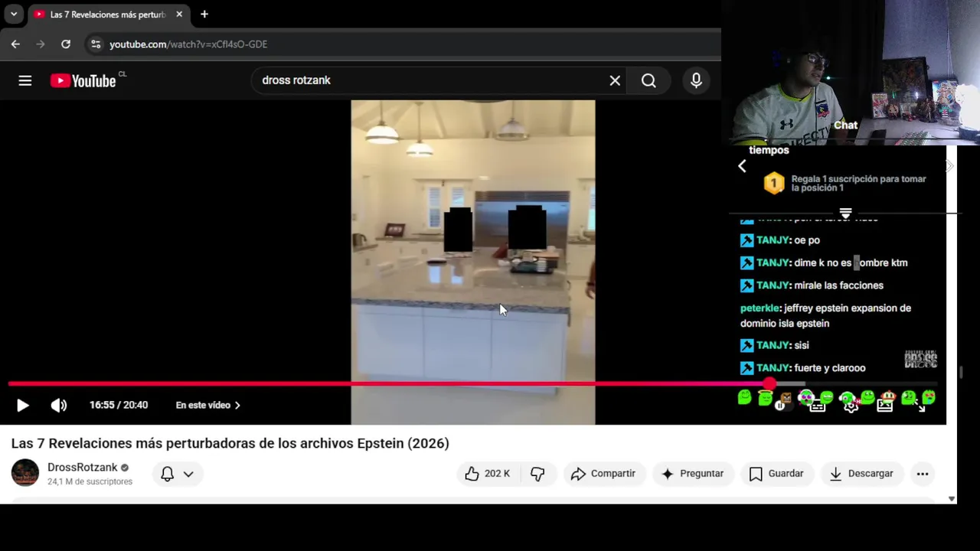Click the 'Chat' label on the webcam overlay
Screen dimensions: 980x551
coord(846,125)
